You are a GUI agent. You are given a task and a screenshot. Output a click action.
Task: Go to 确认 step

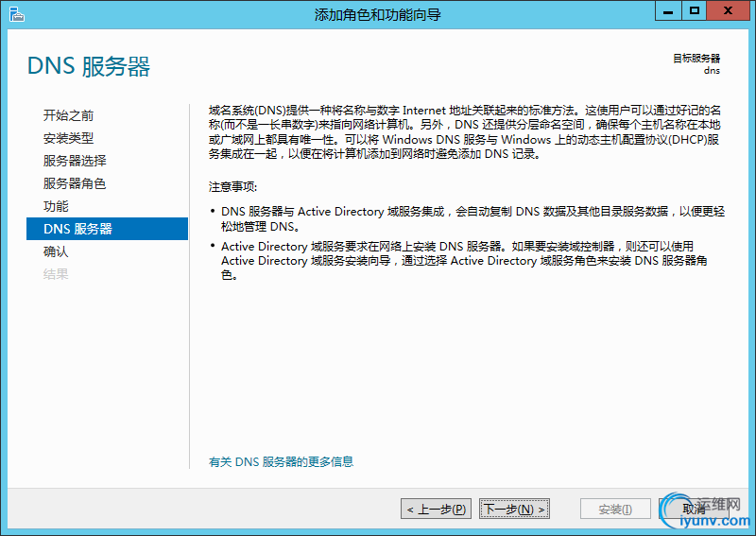click(56, 251)
